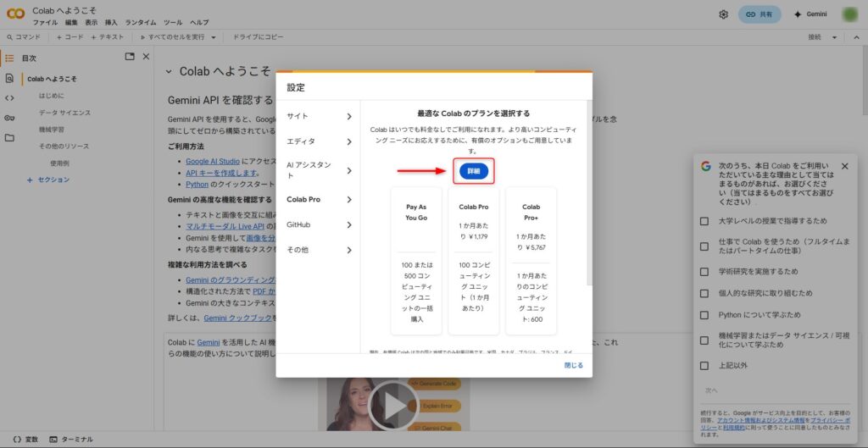Image resolution: width=868 pixels, height=448 pixels.
Task: Select その他のリソース in table of contents
Action: 64,147
